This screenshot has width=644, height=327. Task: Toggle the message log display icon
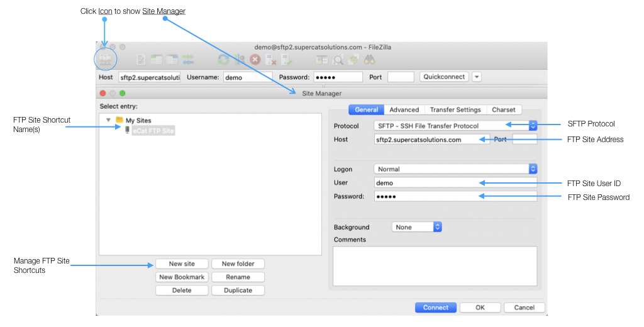[x=141, y=60]
